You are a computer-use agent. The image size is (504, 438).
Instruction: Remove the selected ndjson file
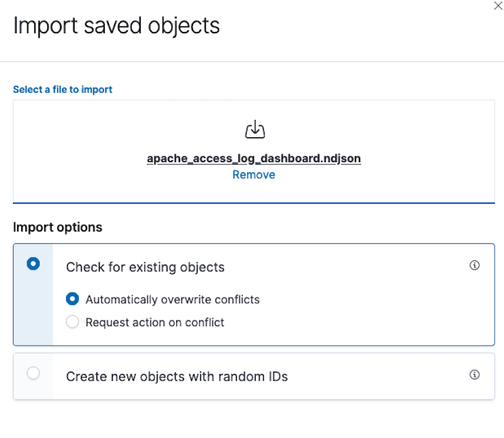click(x=254, y=175)
